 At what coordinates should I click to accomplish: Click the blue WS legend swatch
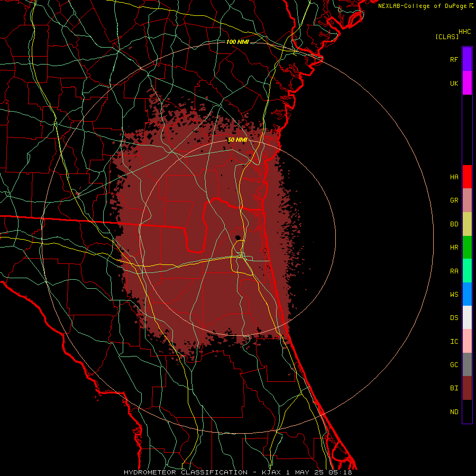pos(467,294)
